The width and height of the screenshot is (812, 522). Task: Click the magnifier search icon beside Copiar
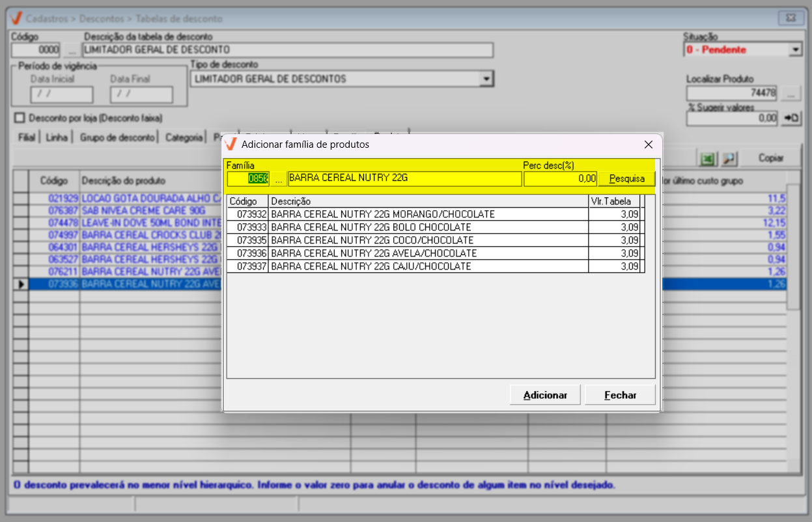[x=729, y=158]
